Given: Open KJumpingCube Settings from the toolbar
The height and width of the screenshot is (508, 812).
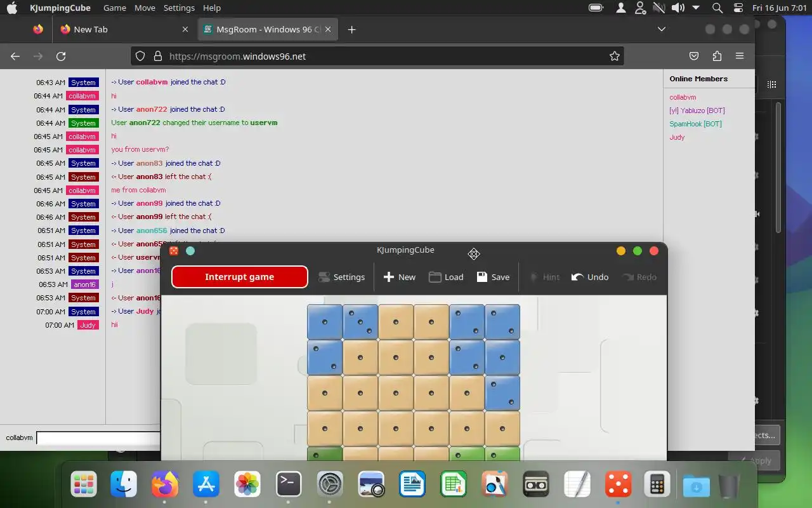Looking at the screenshot, I should pos(341,277).
